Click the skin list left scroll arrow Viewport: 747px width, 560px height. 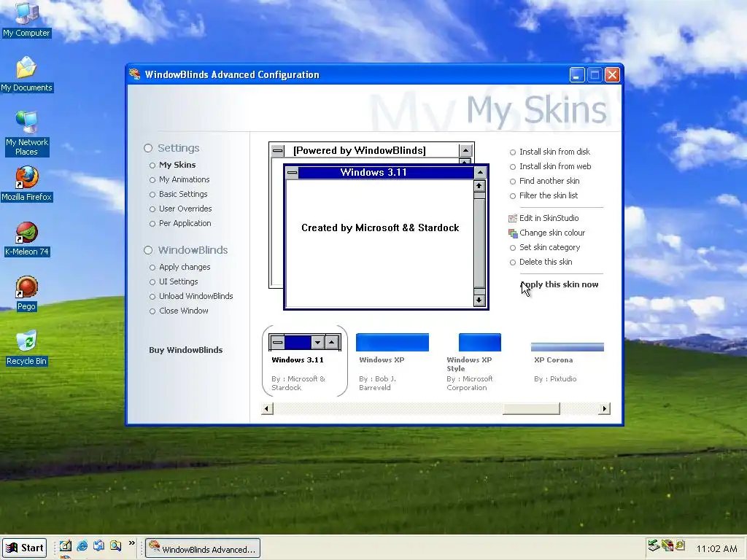[267, 408]
